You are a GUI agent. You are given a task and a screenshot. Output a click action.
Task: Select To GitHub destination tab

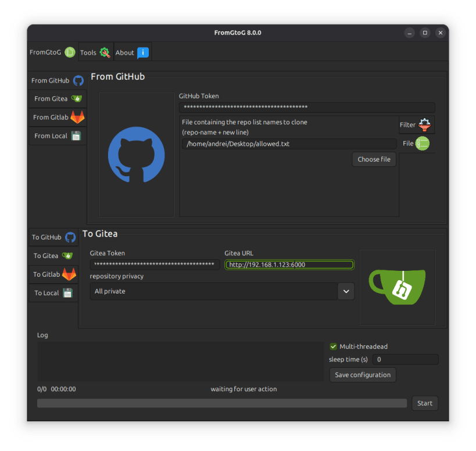[53, 237]
